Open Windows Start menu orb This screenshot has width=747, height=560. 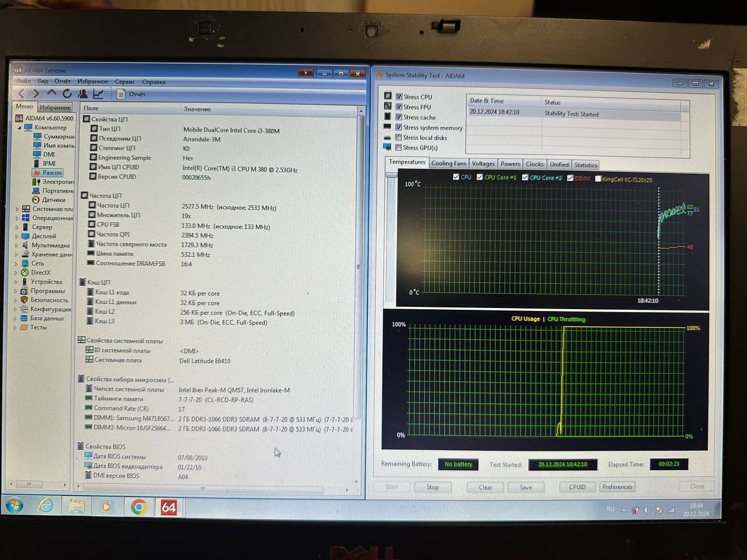click(15, 506)
